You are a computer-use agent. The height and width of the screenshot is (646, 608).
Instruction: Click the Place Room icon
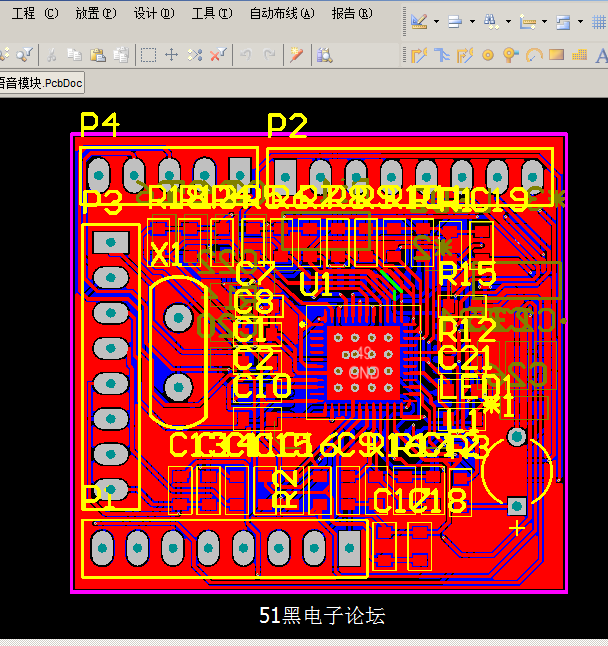563,21
